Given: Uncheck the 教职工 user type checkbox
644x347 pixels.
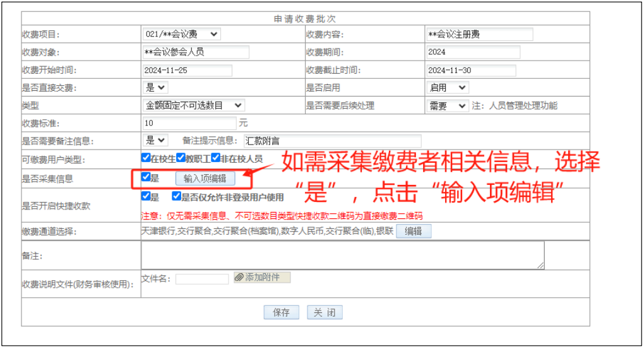Looking at the screenshot, I should point(181,158).
